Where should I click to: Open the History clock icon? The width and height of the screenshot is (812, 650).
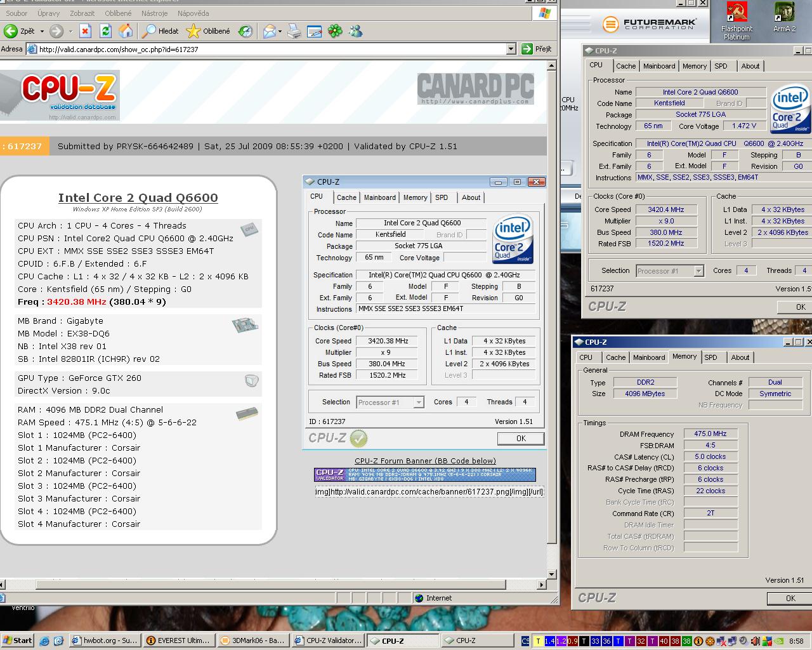pos(246,30)
